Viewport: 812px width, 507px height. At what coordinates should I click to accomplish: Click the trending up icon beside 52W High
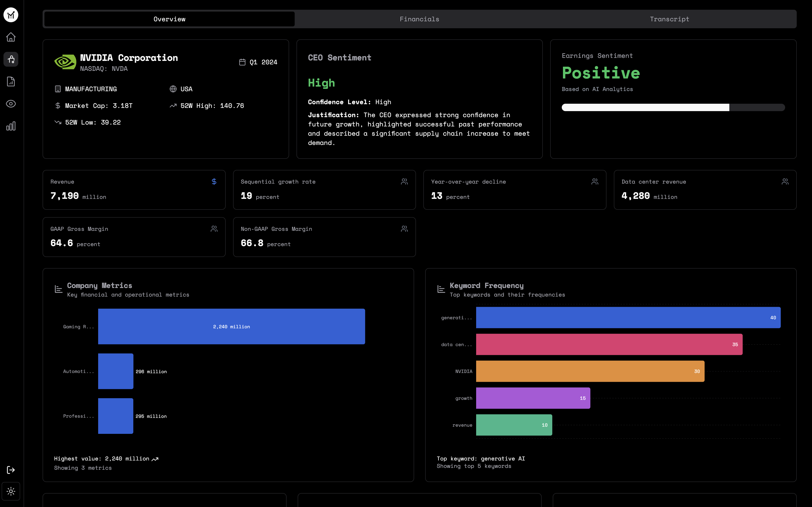tap(173, 106)
